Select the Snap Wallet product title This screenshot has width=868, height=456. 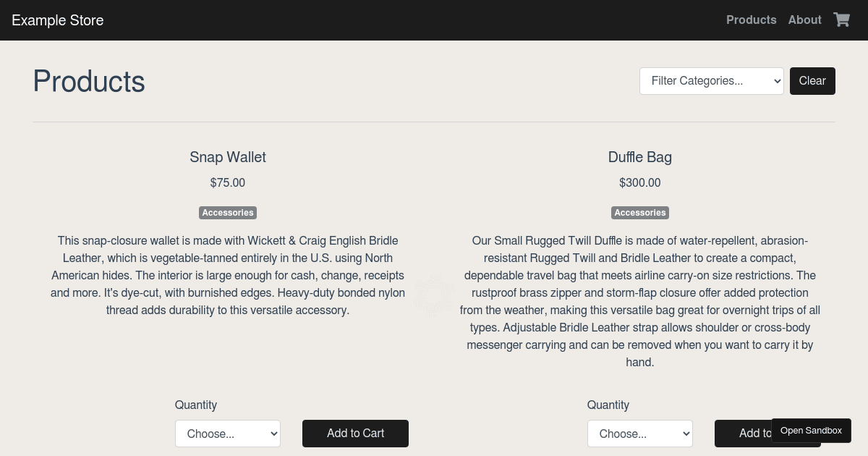tap(228, 157)
